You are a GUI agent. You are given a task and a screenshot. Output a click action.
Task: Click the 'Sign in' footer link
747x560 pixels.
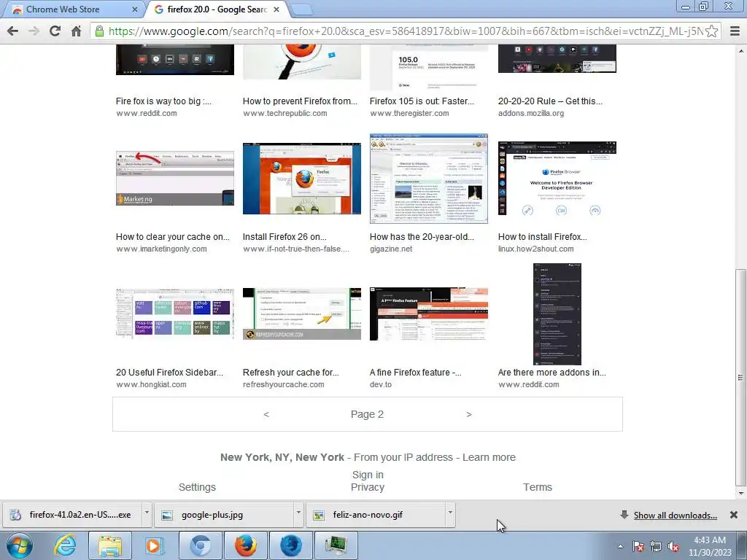368,475
